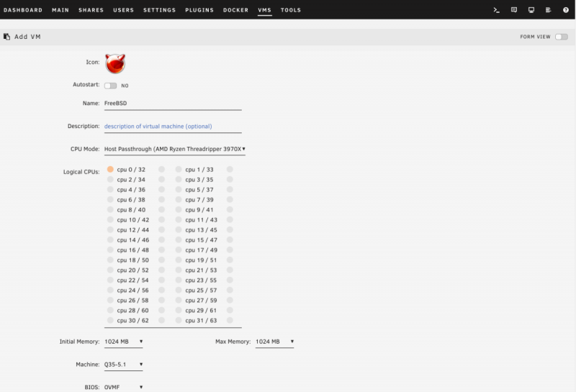Check the cpu 18 checkbox
Screen dimensions: 576x392
(x=110, y=260)
